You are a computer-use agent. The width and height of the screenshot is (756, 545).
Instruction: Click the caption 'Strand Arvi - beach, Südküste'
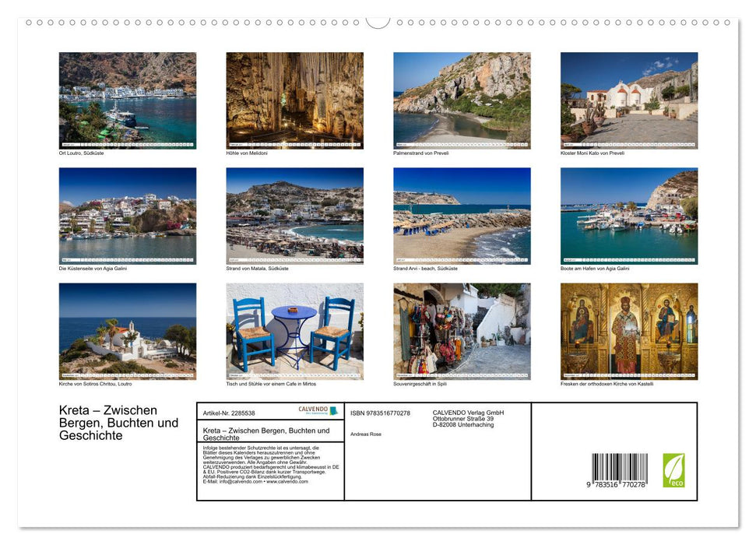[x=425, y=269]
